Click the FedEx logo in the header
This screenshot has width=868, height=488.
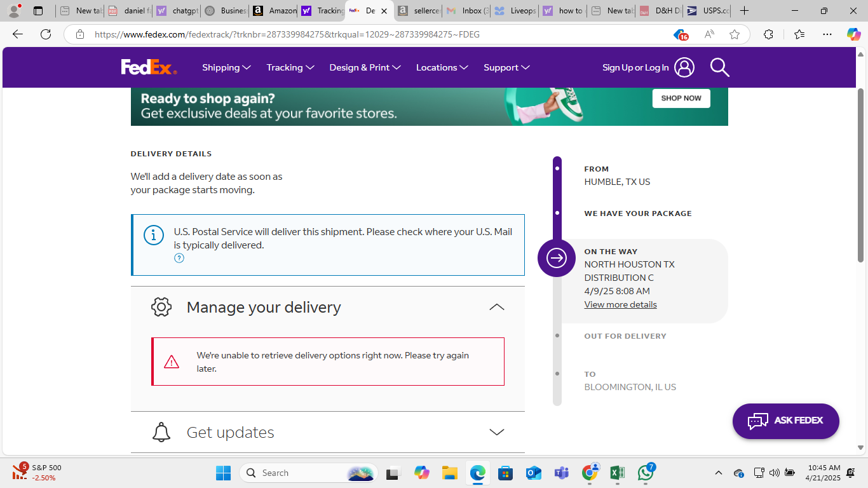point(149,67)
